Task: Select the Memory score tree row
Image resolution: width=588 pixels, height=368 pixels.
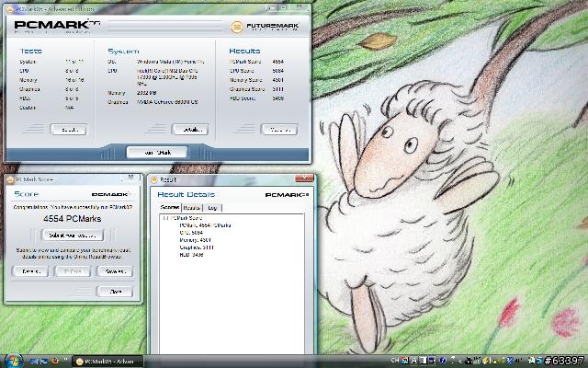Action: (195, 240)
